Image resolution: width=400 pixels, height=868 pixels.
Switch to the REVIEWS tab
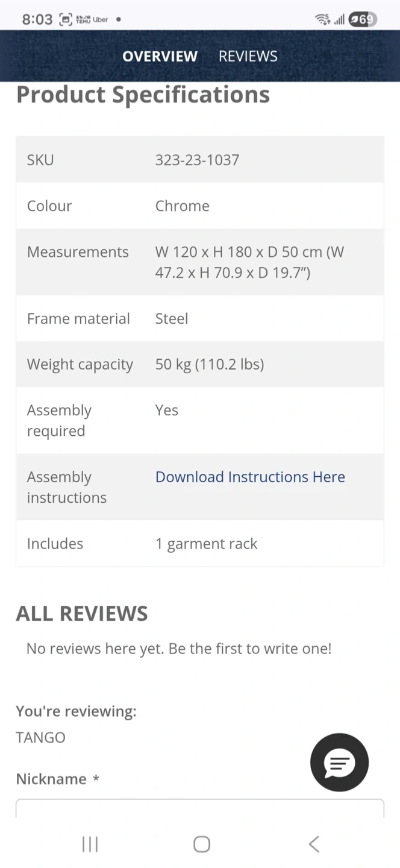pyautogui.click(x=248, y=56)
